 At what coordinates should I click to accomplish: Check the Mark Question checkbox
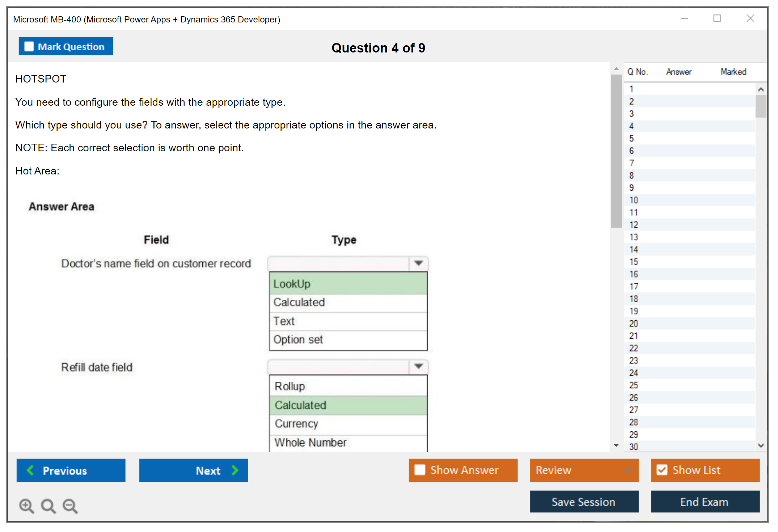pos(29,47)
